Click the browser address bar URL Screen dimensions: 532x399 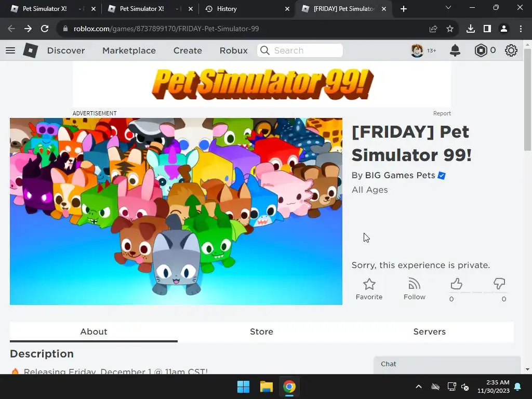click(166, 29)
